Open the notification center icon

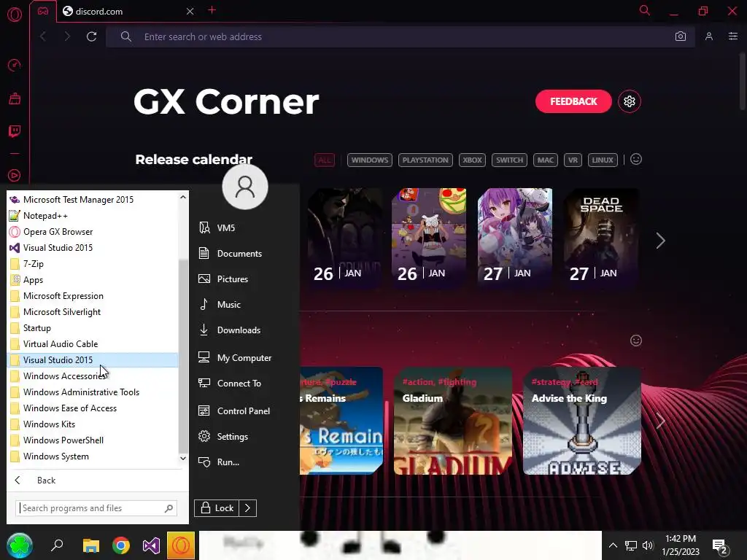[x=720, y=545]
